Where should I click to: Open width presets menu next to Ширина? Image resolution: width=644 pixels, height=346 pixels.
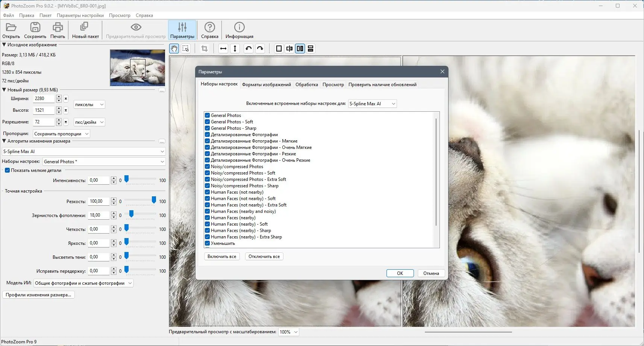[66, 99]
